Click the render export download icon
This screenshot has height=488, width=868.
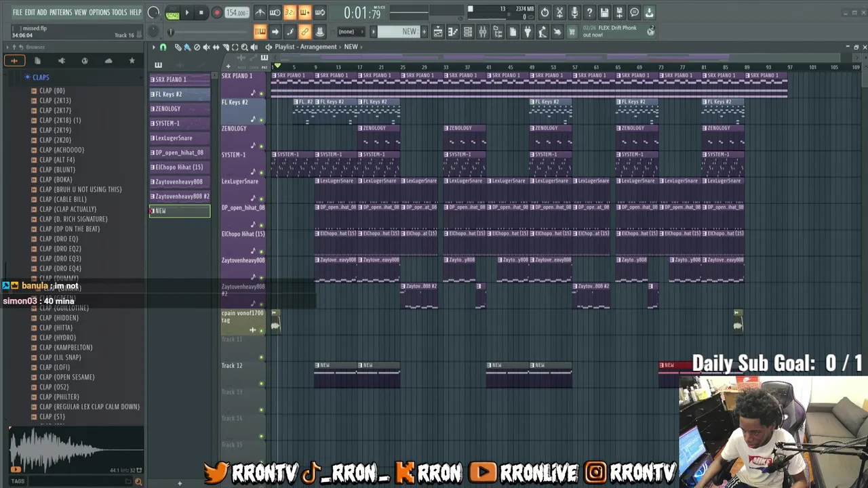point(649,12)
